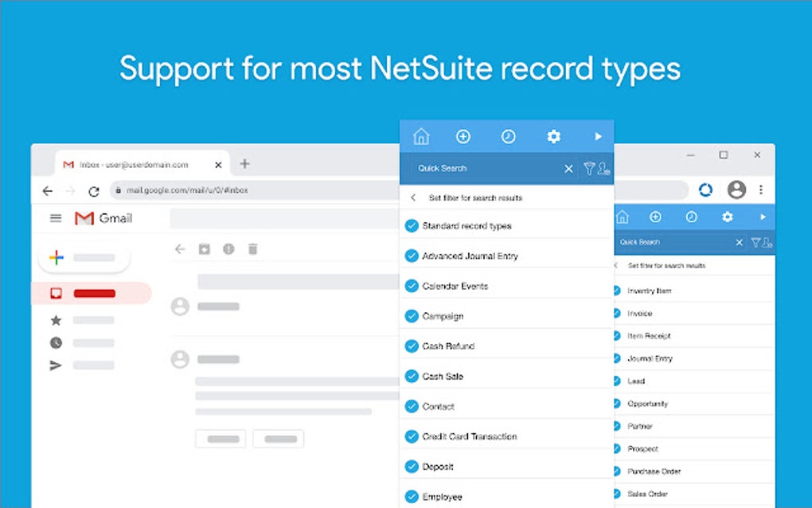Open the recent history clock icon

coord(508,136)
